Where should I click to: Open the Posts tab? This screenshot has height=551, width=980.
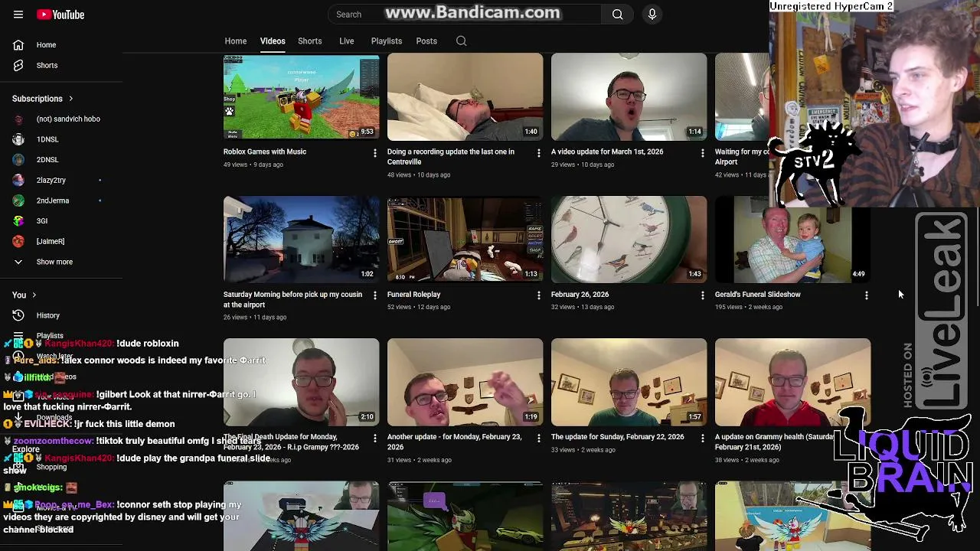click(426, 41)
